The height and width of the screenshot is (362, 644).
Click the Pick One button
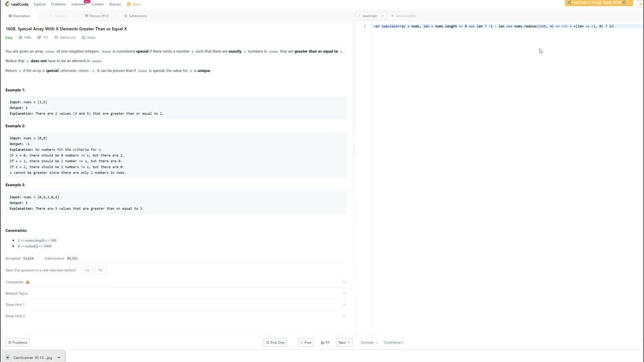coord(275,342)
